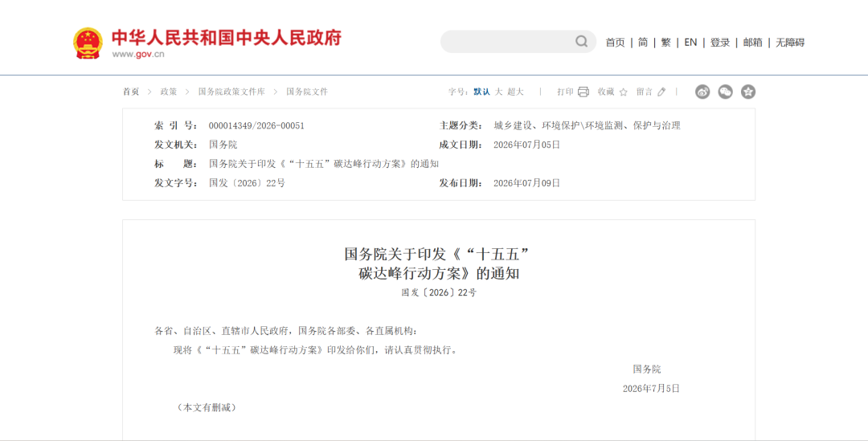Screen dimensions: 868x441
Task: Switch to the EN language version
Action: click(x=690, y=42)
